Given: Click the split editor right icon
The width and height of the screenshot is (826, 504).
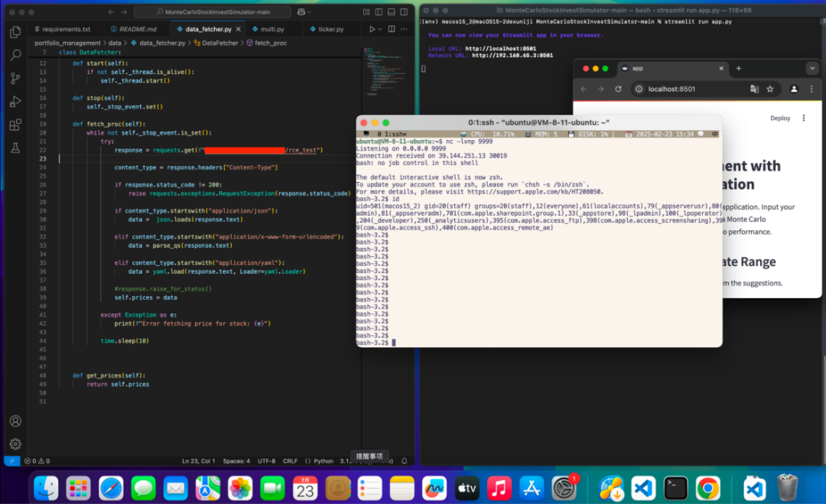Looking at the screenshot, I should click(392, 29).
